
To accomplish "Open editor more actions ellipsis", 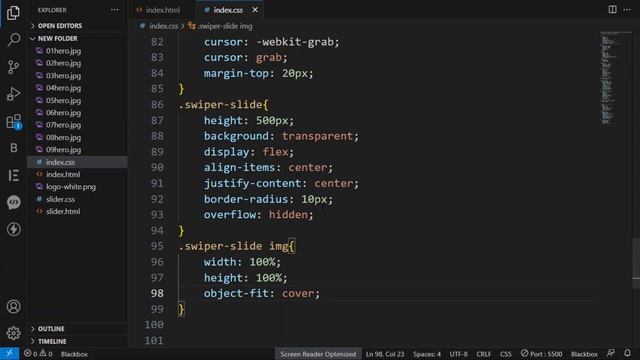I will tap(627, 9).
